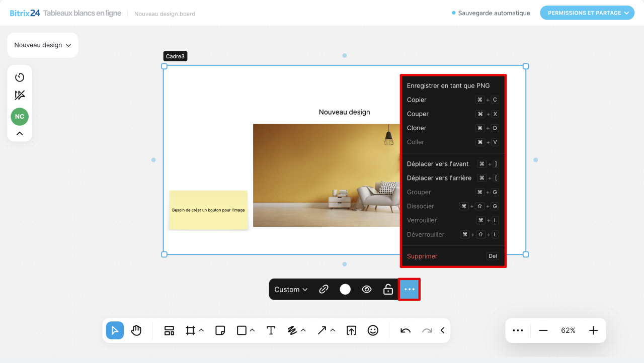Viewport: 644px width, 363px height.
Task: Select the pointer tool to deactivate Hand tool
Action: pyautogui.click(x=115, y=330)
